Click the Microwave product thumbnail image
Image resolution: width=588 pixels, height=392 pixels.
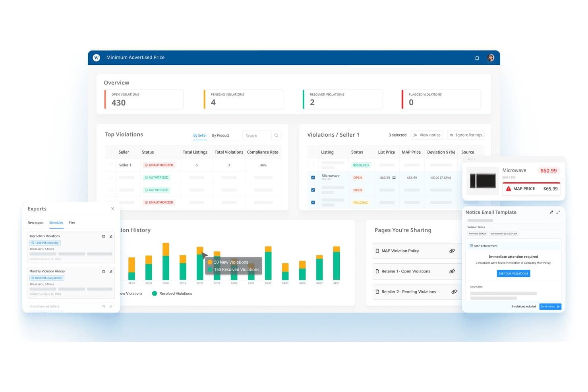pyautogui.click(x=483, y=181)
